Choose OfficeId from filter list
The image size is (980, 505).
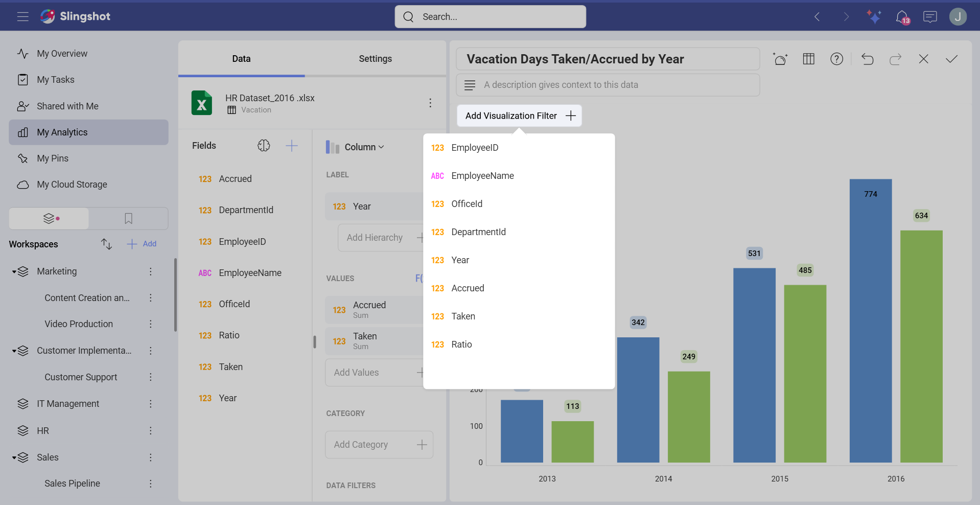pyautogui.click(x=519, y=204)
